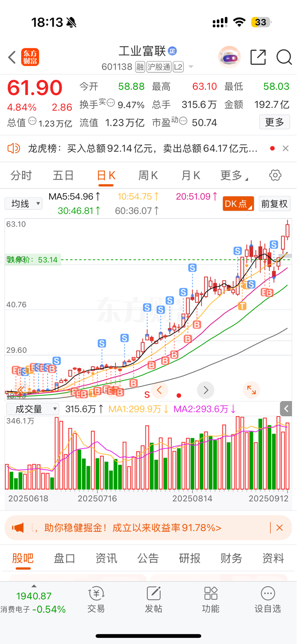297x644 pixels.
Task: Open the 成交量 indicator dropdown
Action: click(32, 409)
